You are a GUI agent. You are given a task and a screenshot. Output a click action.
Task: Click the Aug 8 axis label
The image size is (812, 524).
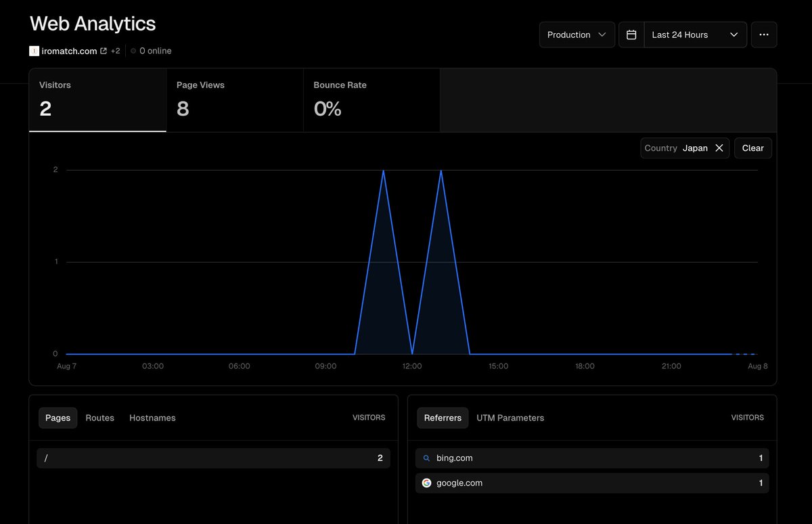tap(757, 366)
